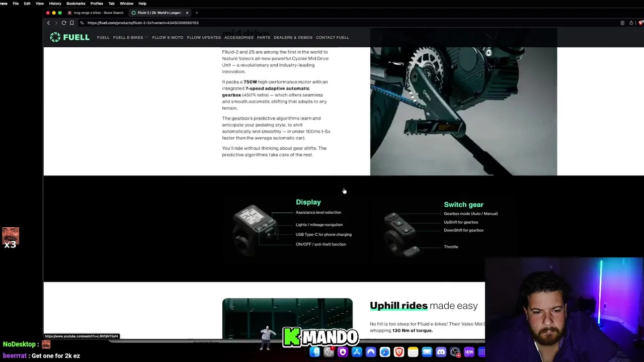Open the File menu
Screen dimensions: 644x362
tap(16, 4)
